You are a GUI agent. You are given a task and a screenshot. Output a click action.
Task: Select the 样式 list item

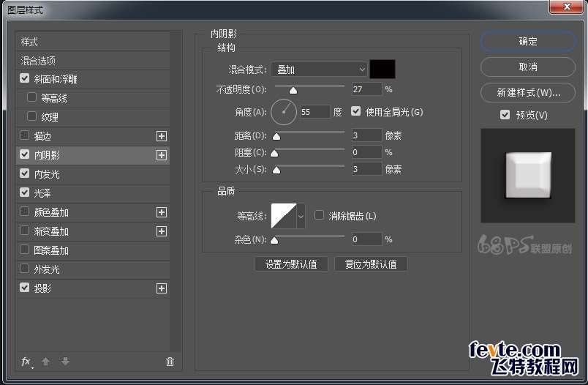point(93,42)
